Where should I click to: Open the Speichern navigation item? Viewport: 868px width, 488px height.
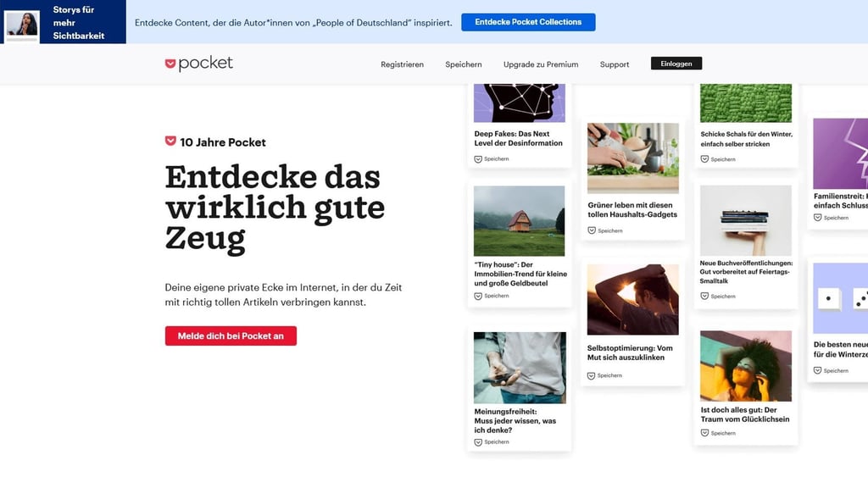point(463,64)
